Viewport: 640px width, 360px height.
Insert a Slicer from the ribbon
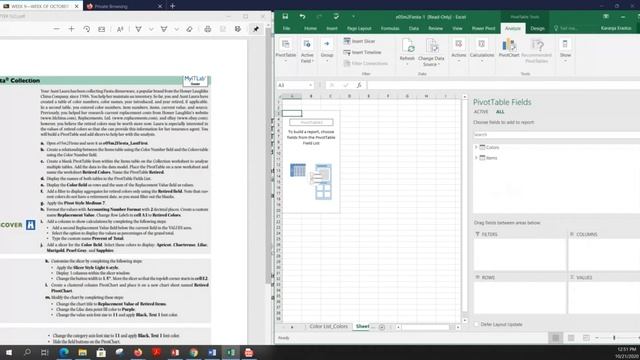[359, 41]
